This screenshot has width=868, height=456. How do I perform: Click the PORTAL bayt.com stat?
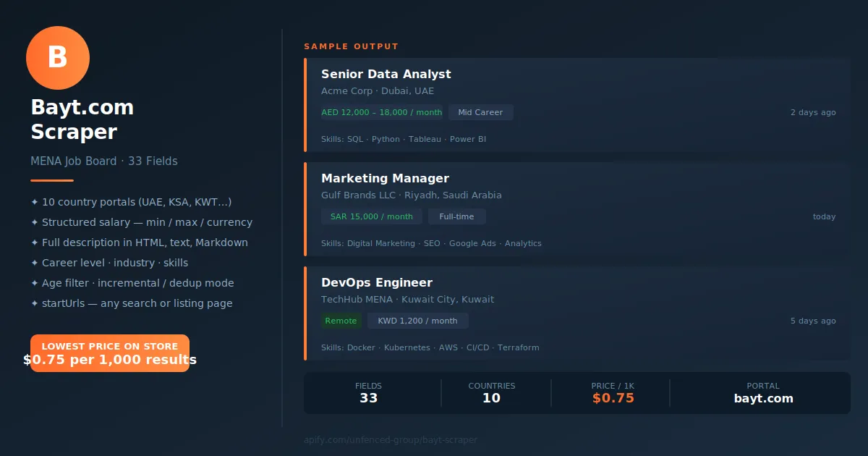coord(764,393)
